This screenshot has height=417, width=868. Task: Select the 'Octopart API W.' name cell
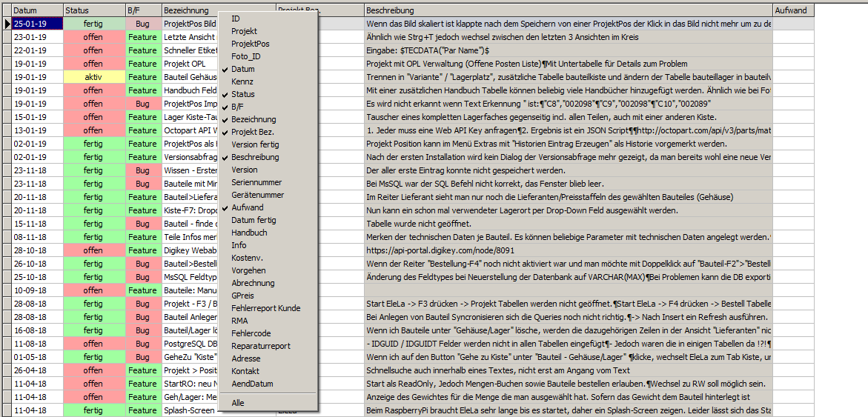[x=189, y=130]
